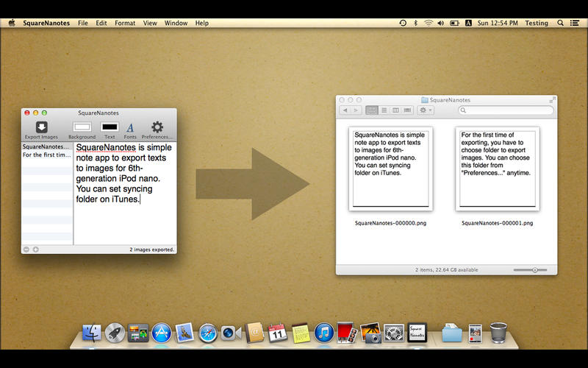The width and height of the screenshot is (588, 368).
Task: Select the "For the first tim..." note
Action: pos(47,155)
